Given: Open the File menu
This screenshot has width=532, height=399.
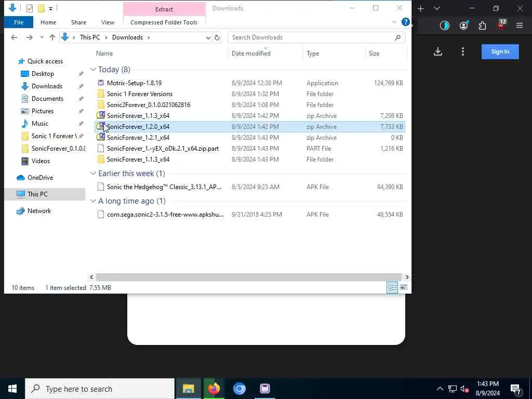Looking at the screenshot, I should 19,22.
